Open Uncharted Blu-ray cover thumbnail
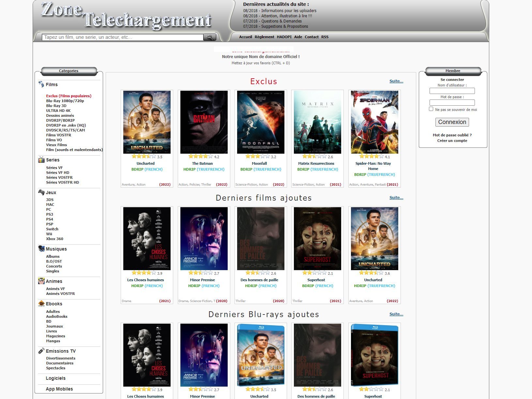The image size is (532, 399). pos(261,355)
